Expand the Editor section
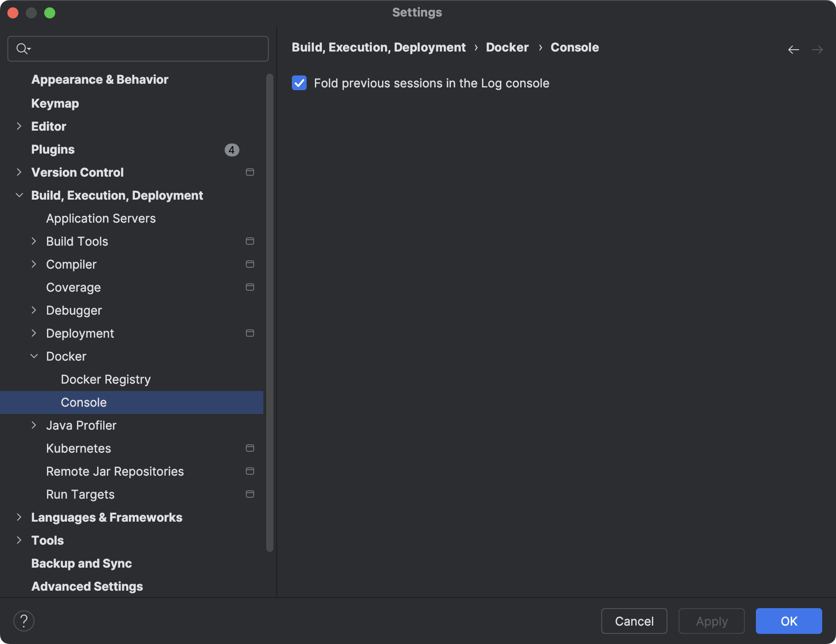The image size is (836, 644). pyautogui.click(x=19, y=126)
